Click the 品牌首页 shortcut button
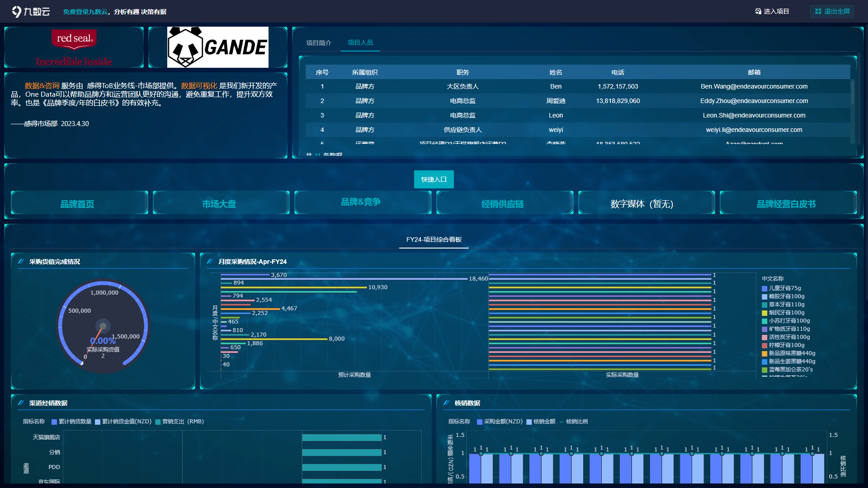The width and height of the screenshot is (868, 488). [x=77, y=204]
